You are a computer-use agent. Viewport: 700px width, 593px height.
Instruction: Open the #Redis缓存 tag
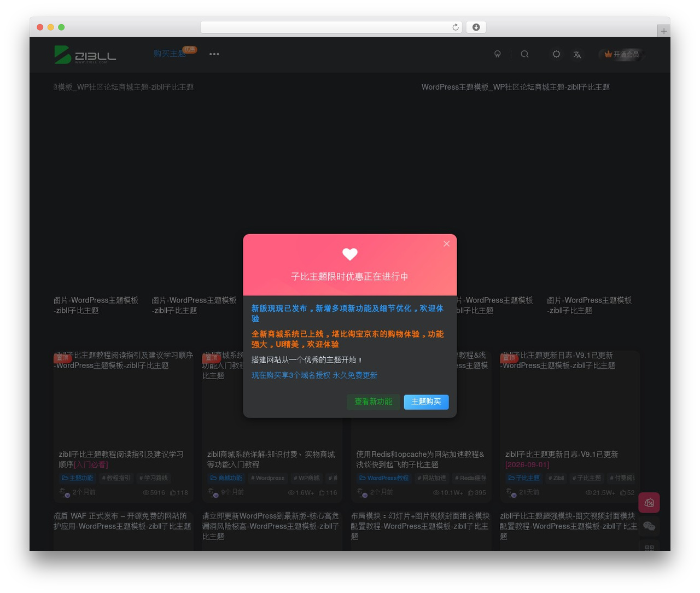click(x=470, y=478)
